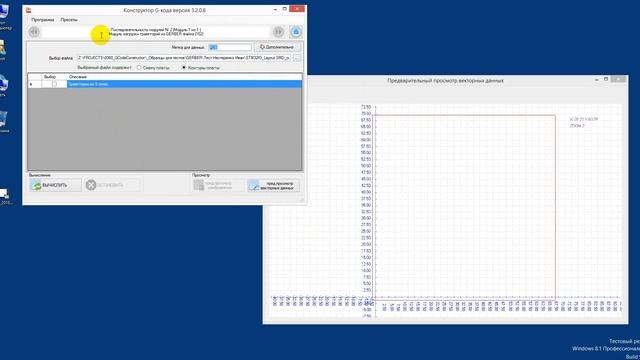
Task: Select the 'Схему платы' radio option
Action: pos(139,68)
